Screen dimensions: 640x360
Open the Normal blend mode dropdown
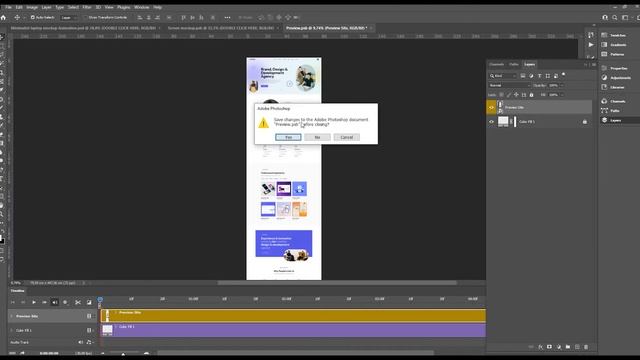[509, 85]
